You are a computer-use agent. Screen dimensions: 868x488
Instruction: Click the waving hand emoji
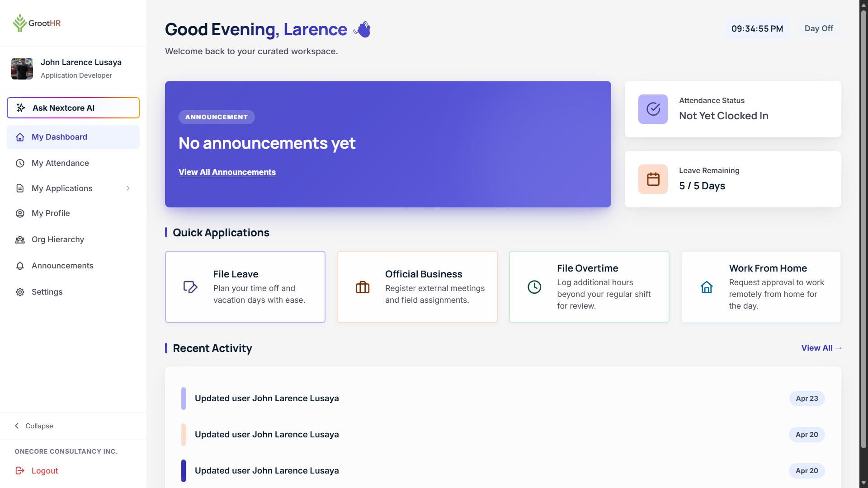coord(362,29)
